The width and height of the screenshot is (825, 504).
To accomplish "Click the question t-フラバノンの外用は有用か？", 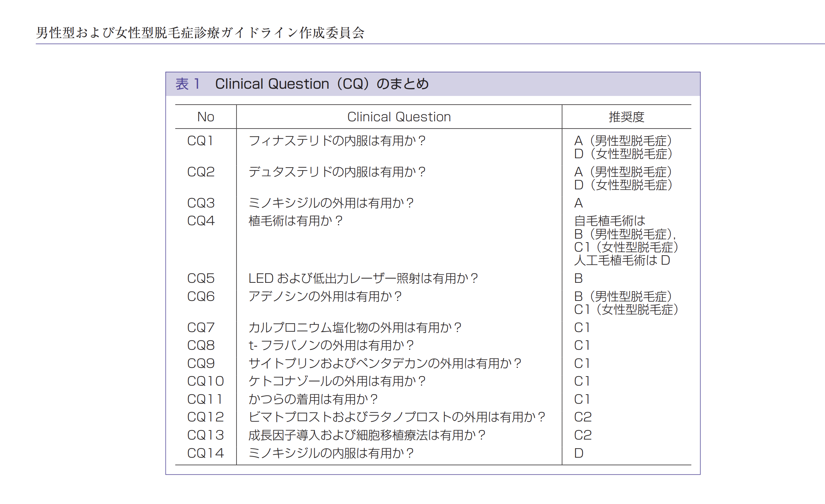I will pos(331,345).
